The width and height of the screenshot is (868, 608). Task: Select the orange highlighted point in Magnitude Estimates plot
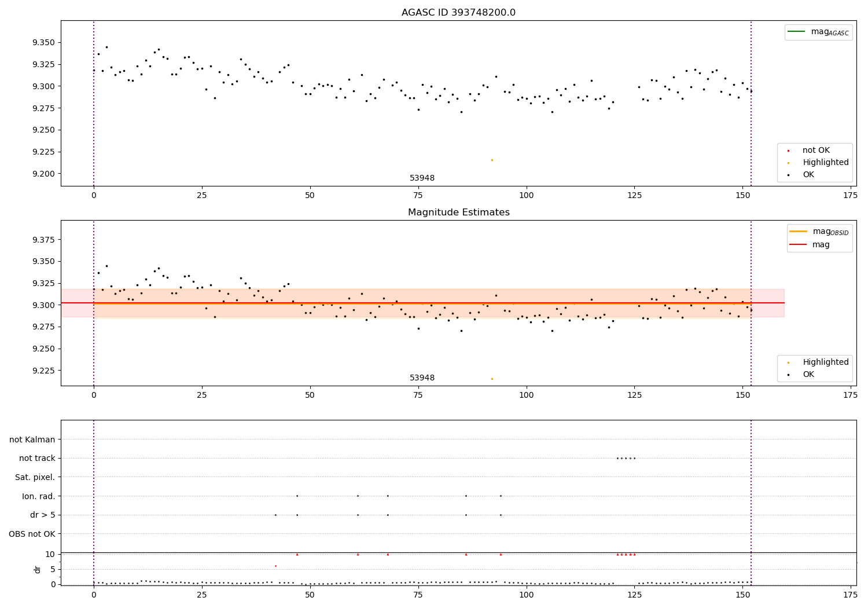click(x=492, y=379)
